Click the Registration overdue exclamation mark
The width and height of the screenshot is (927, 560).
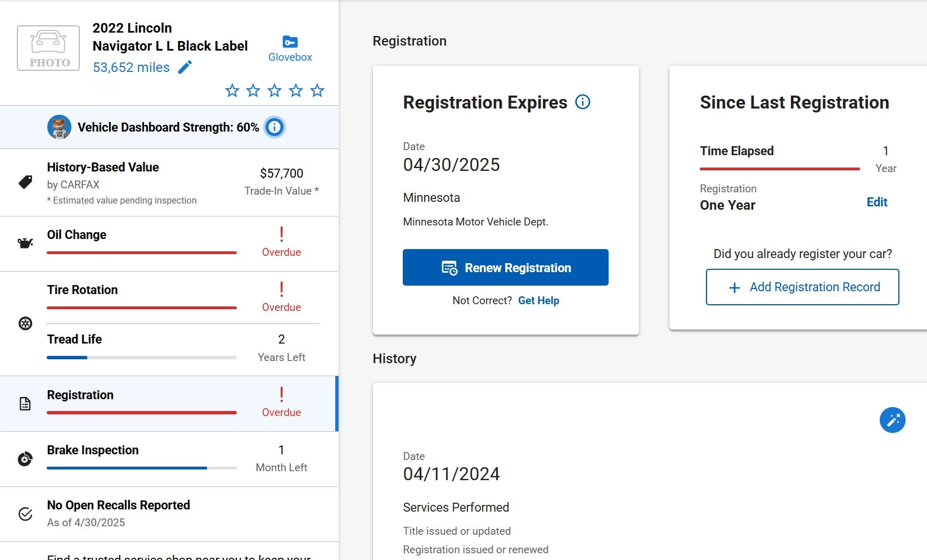tap(281, 394)
